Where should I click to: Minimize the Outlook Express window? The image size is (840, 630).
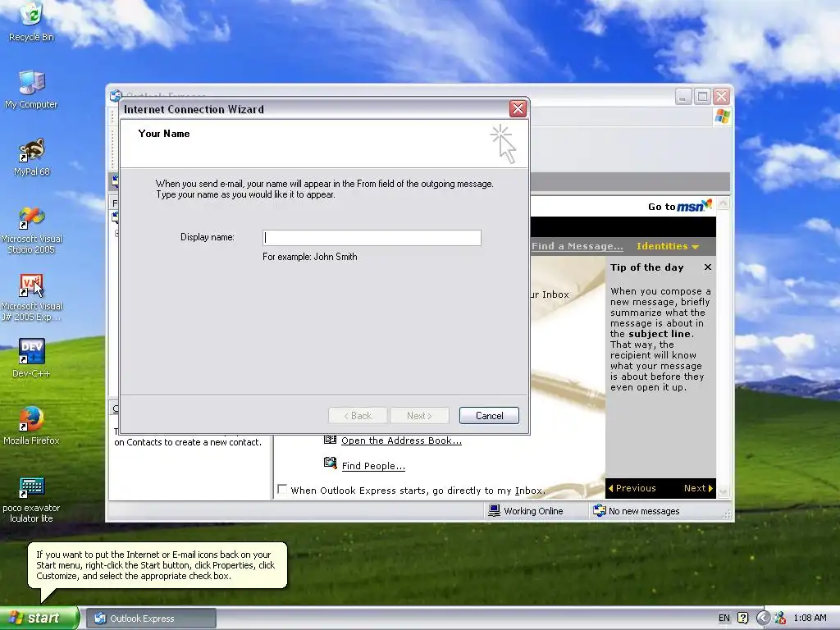[683, 97]
